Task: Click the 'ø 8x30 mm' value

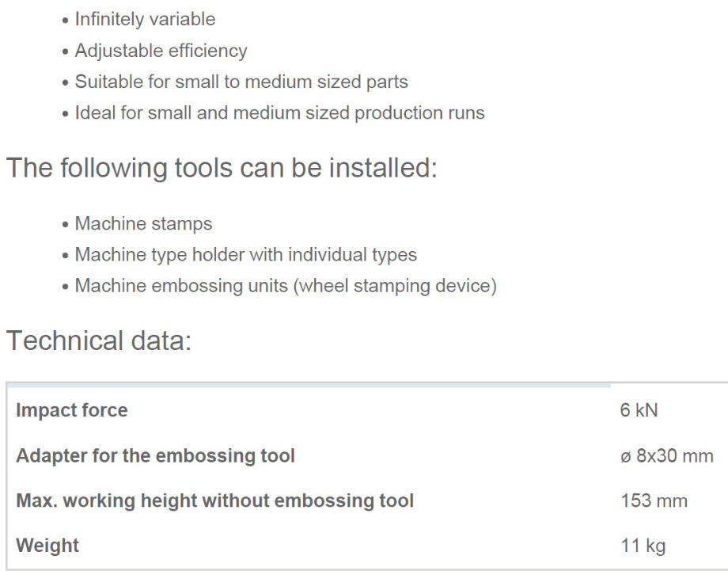Action: click(667, 455)
